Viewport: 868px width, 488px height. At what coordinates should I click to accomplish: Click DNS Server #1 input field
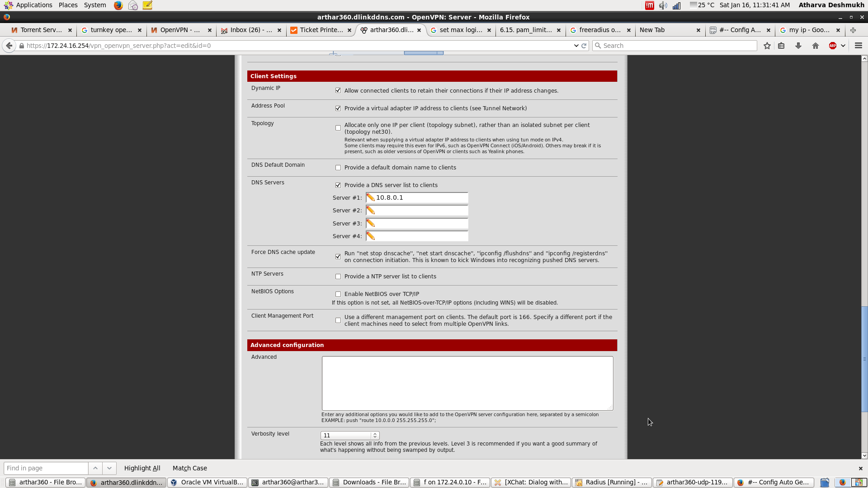[417, 198]
